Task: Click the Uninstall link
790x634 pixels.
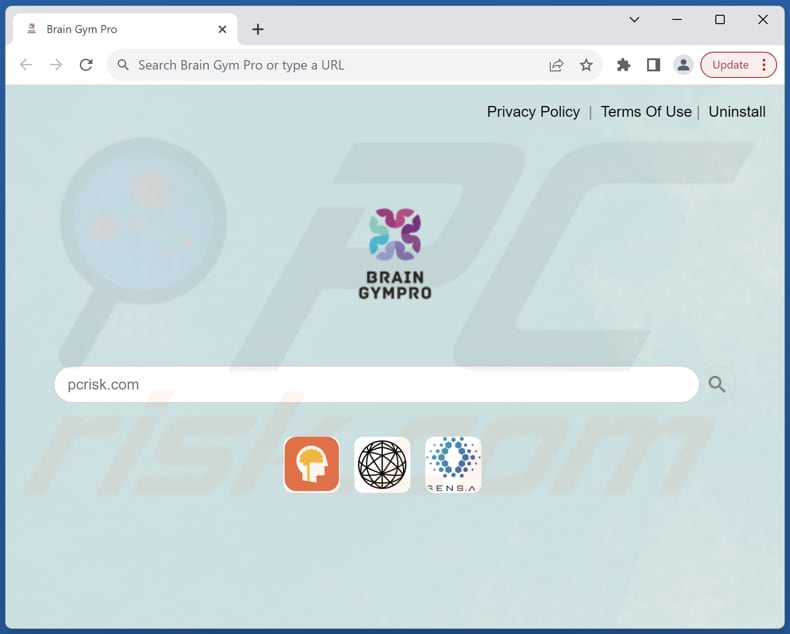Action: (737, 112)
